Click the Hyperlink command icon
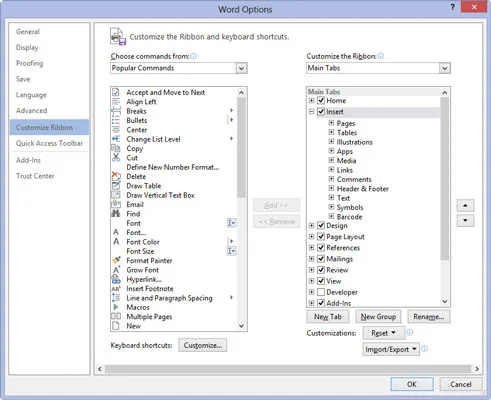Image resolution: width=491 pixels, height=400 pixels. pyautogui.click(x=116, y=279)
